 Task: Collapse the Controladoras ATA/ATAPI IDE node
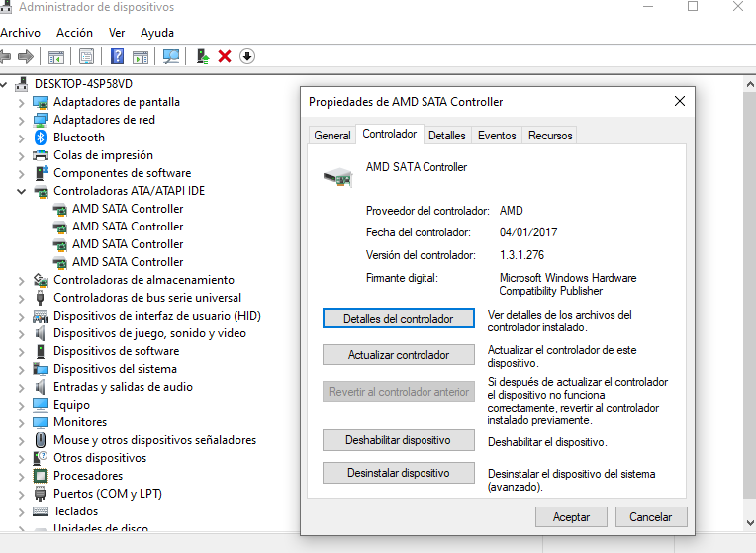(21, 191)
